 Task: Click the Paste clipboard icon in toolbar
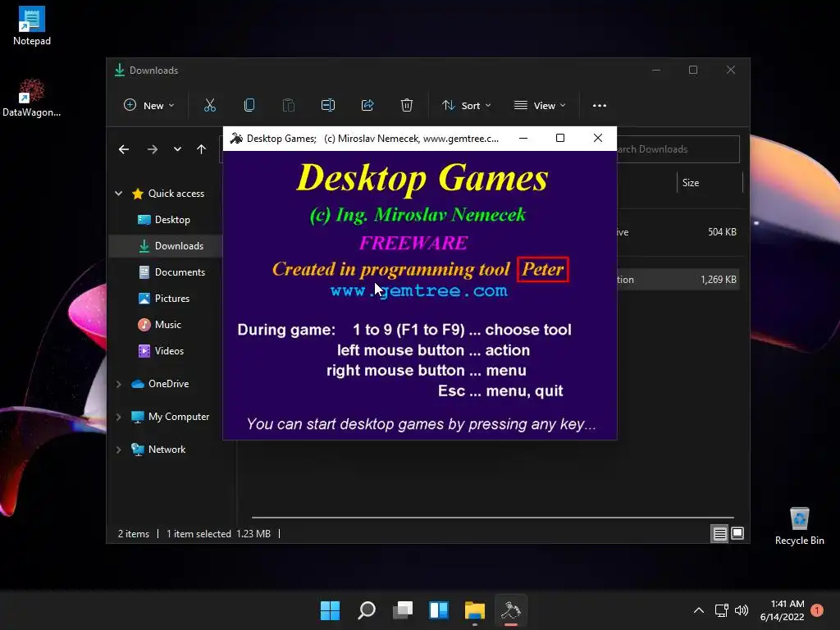pyautogui.click(x=288, y=106)
